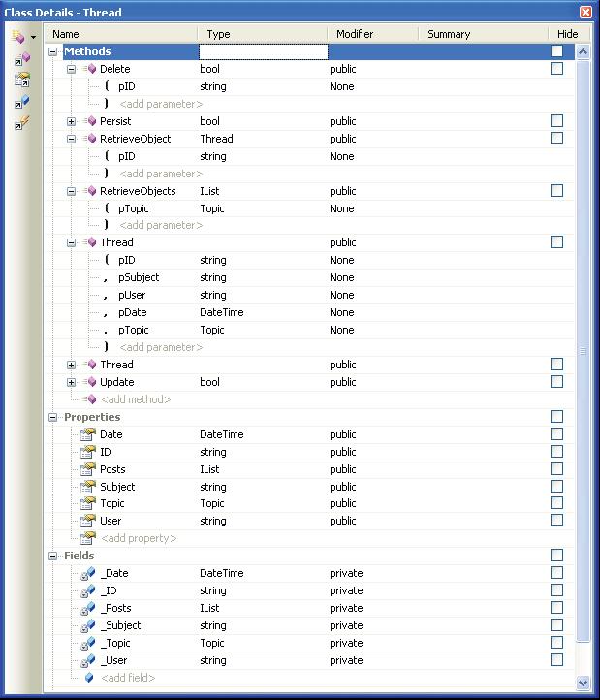Image resolution: width=600 pixels, height=700 pixels.
Task: Click the Modifier column header
Action: 374,34
